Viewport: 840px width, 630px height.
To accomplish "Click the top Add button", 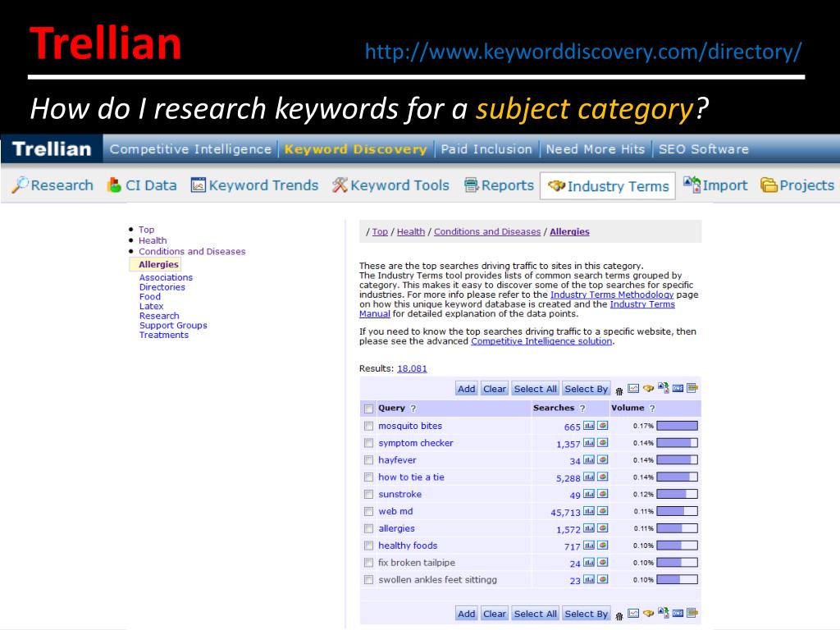I will tap(466, 389).
